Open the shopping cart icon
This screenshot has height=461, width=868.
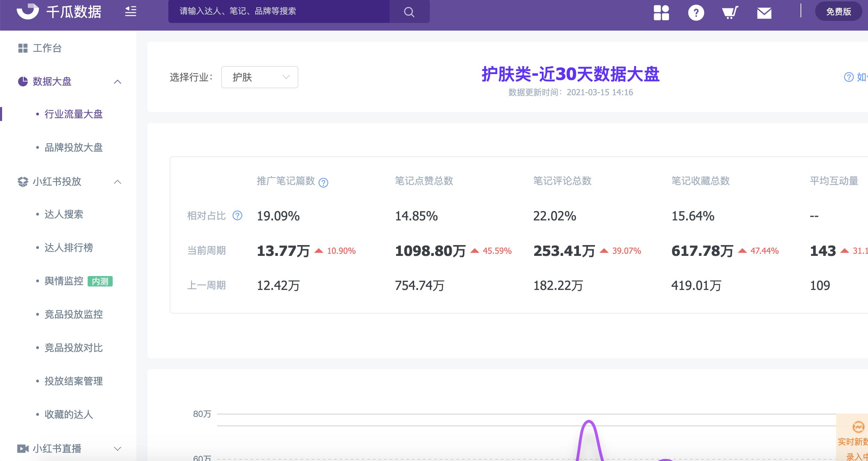pos(730,13)
